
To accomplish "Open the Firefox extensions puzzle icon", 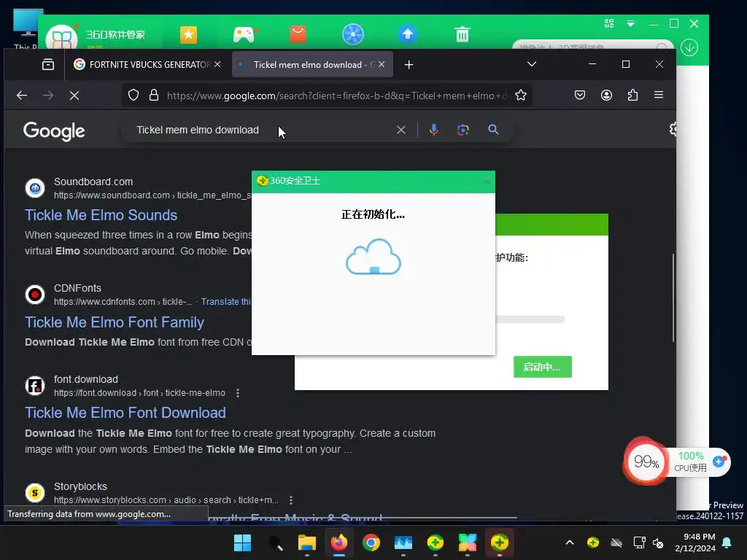I will (x=632, y=95).
